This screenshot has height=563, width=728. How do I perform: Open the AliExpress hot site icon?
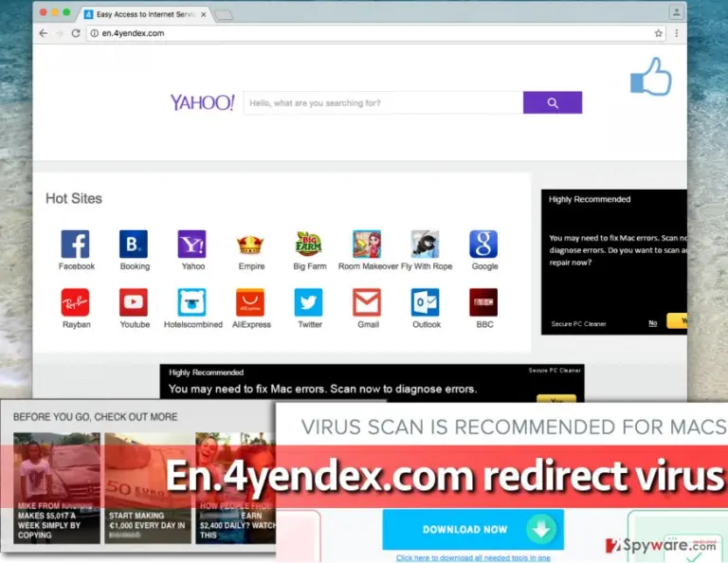pos(250,302)
